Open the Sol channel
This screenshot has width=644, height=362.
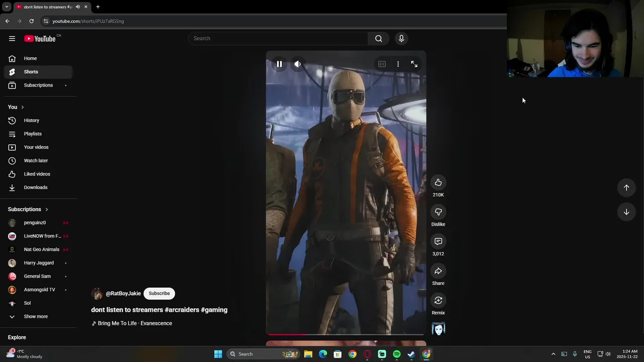tap(38, 303)
